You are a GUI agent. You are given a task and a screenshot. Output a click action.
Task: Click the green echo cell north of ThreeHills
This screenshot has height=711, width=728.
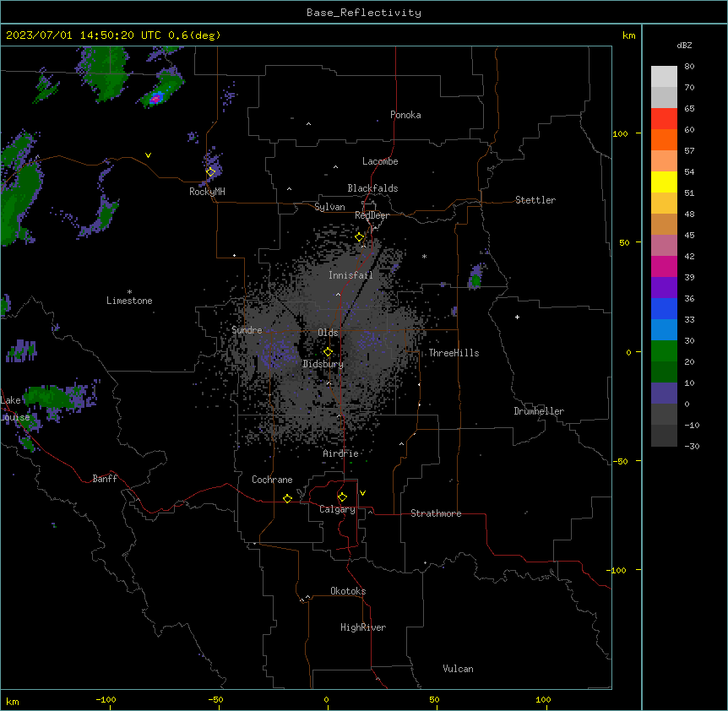[475, 280]
